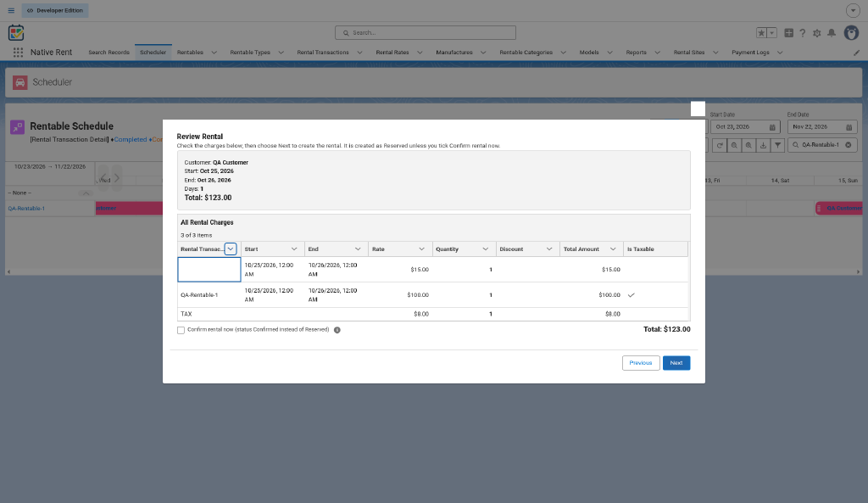868x503 pixels.
Task: Click the QA Customer booking bar at right
Action: 838,209
